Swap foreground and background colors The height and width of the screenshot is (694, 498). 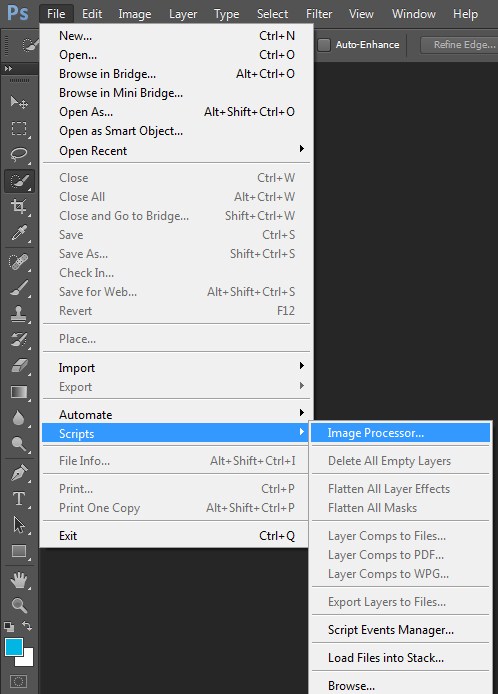(27, 626)
